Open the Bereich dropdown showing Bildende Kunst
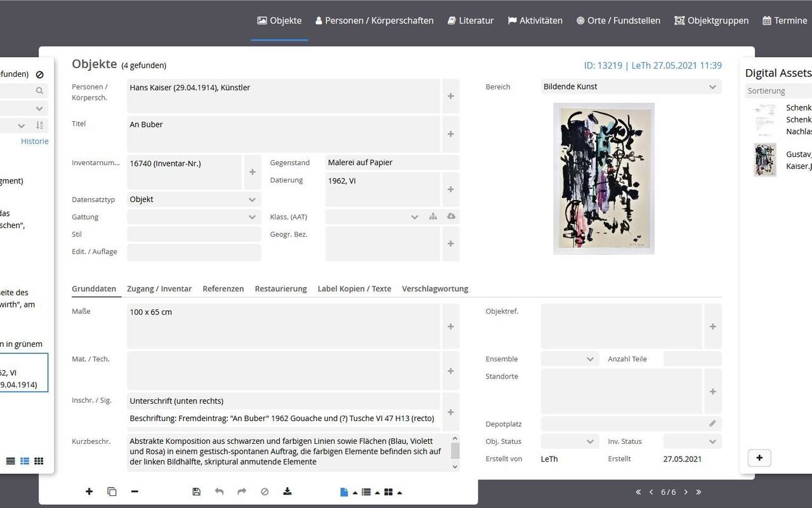 click(x=631, y=86)
